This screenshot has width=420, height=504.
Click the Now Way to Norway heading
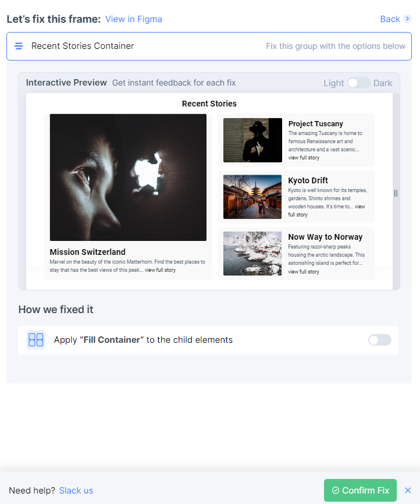(325, 237)
